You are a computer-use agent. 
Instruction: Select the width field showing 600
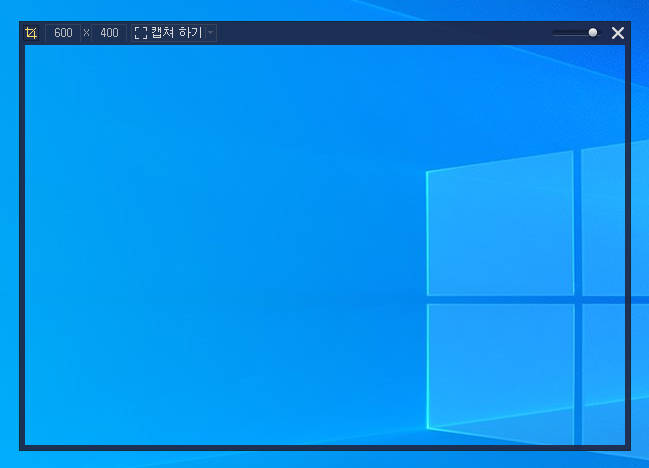pyautogui.click(x=63, y=33)
